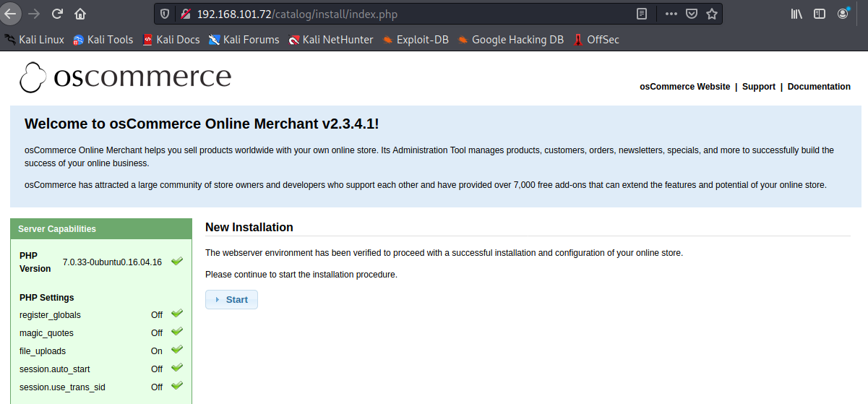868x404 pixels.
Task: Reload the current page
Action: 57,14
